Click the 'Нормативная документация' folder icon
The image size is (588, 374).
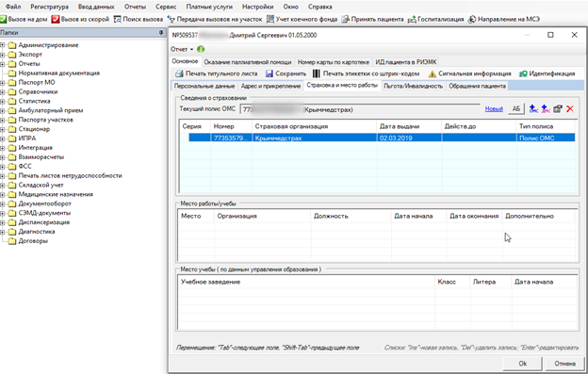12,73
